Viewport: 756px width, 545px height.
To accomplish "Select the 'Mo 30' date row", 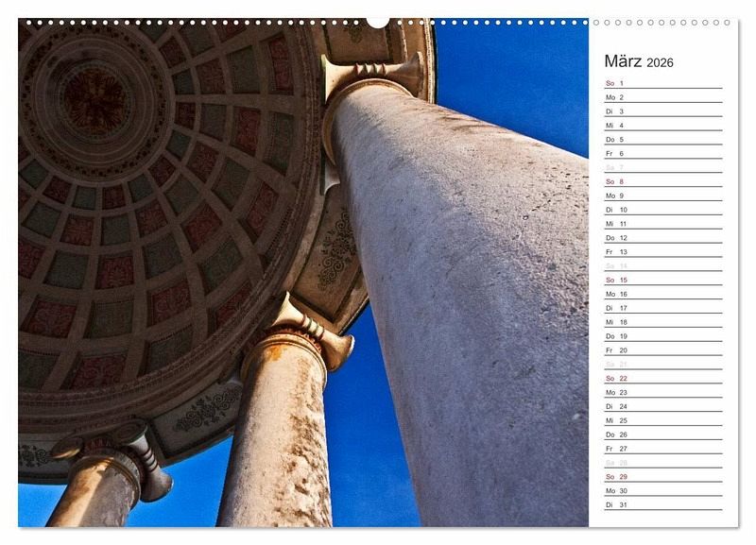I will click(x=663, y=490).
